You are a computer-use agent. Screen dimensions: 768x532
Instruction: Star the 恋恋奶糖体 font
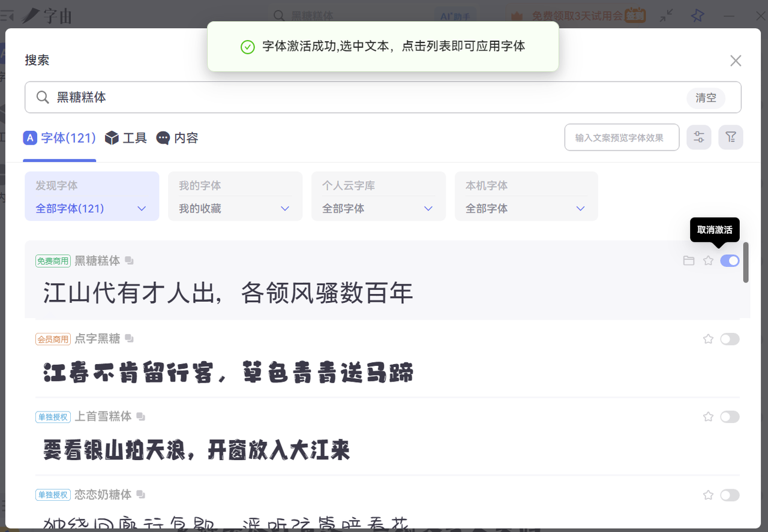[x=708, y=495]
